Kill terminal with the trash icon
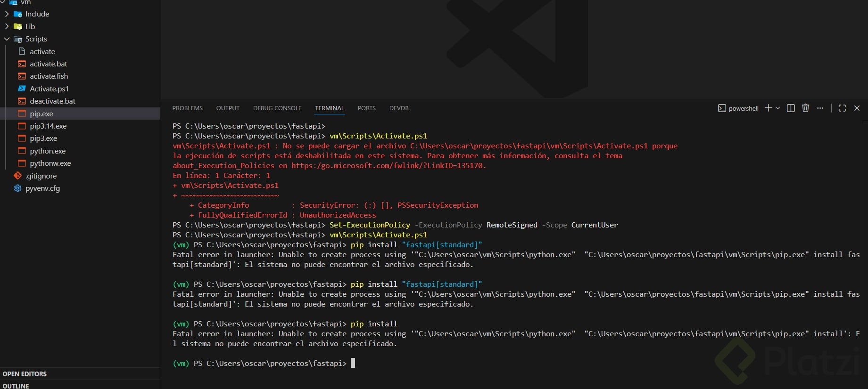The image size is (868, 389). click(805, 108)
